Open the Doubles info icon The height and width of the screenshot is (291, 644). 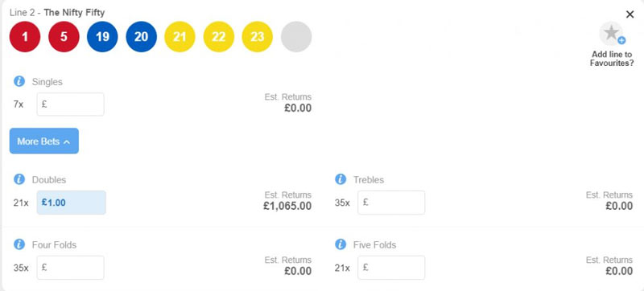pyautogui.click(x=19, y=179)
